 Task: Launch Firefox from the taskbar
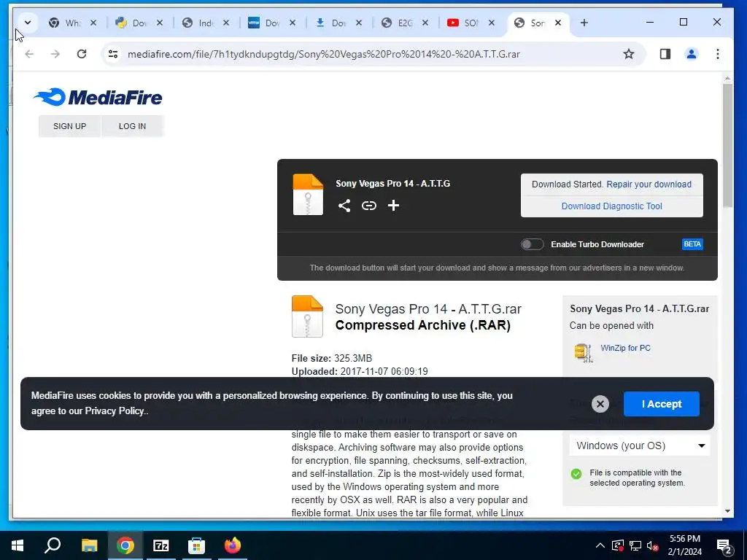tap(233, 545)
